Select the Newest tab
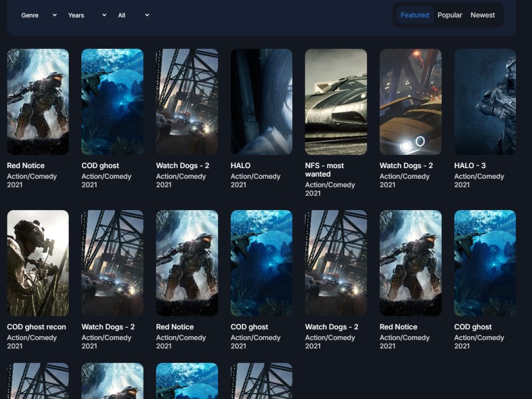Image resolution: width=532 pixels, height=399 pixels. coord(483,15)
